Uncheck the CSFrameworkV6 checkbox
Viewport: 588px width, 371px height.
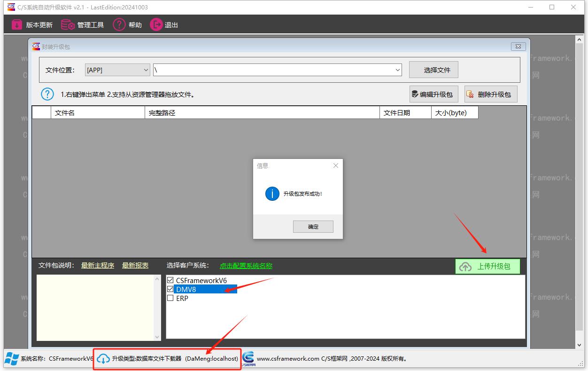point(170,280)
